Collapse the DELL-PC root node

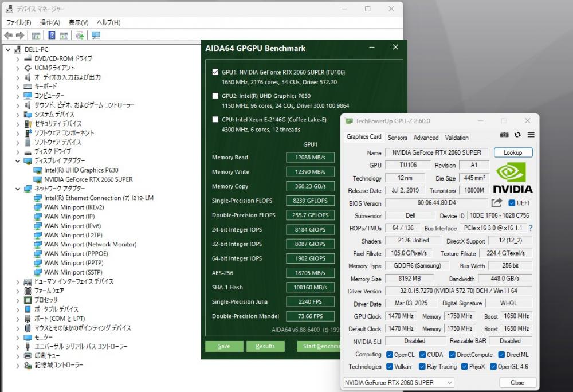pyautogui.click(x=8, y=49)
